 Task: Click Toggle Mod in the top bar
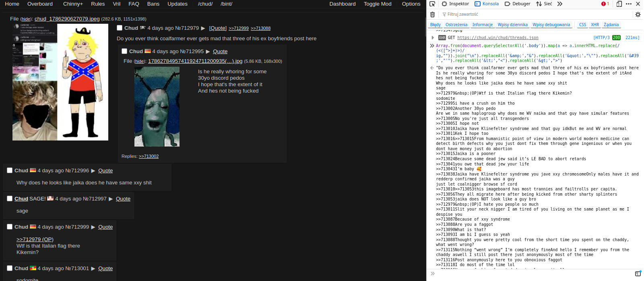click(378, 4)
